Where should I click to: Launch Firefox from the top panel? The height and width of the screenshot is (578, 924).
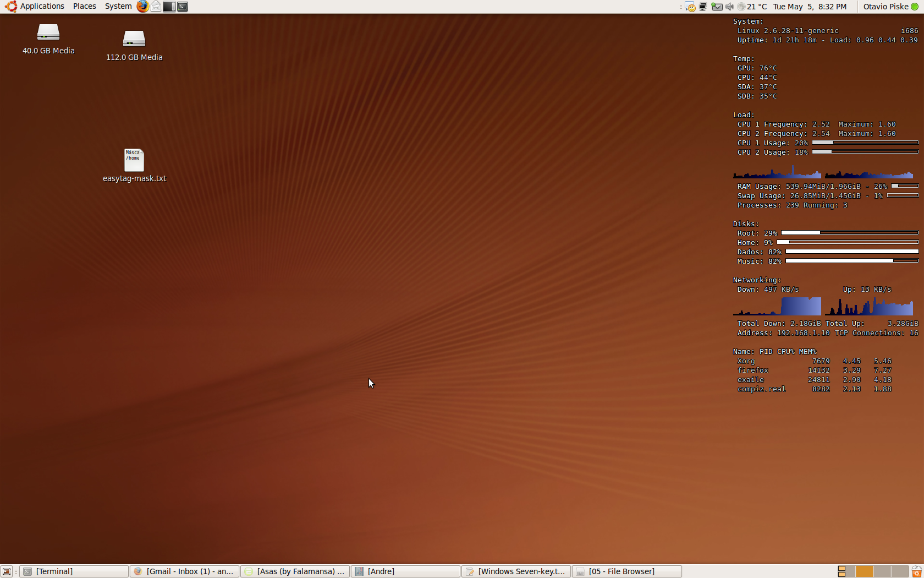[x=142, y=7]
